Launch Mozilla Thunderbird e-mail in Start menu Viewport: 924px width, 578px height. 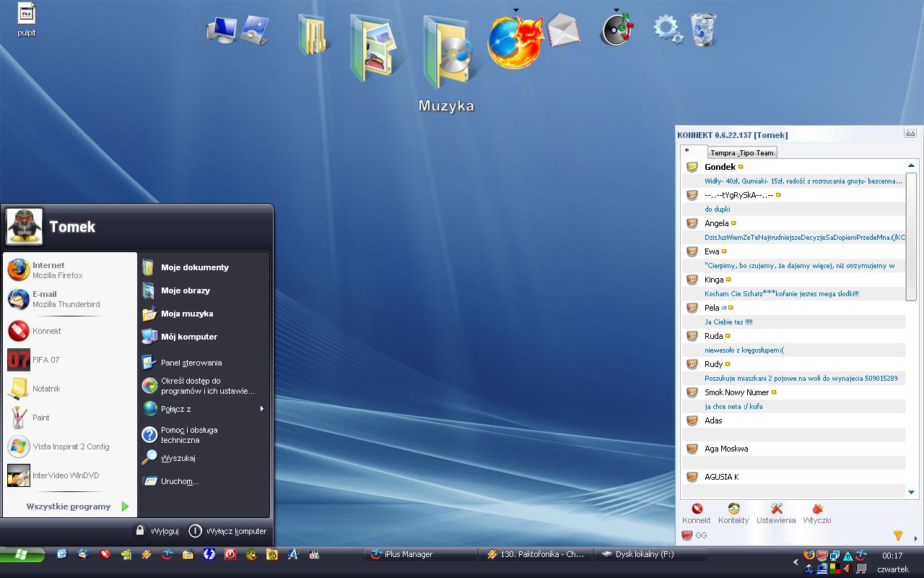coord(69,299)
